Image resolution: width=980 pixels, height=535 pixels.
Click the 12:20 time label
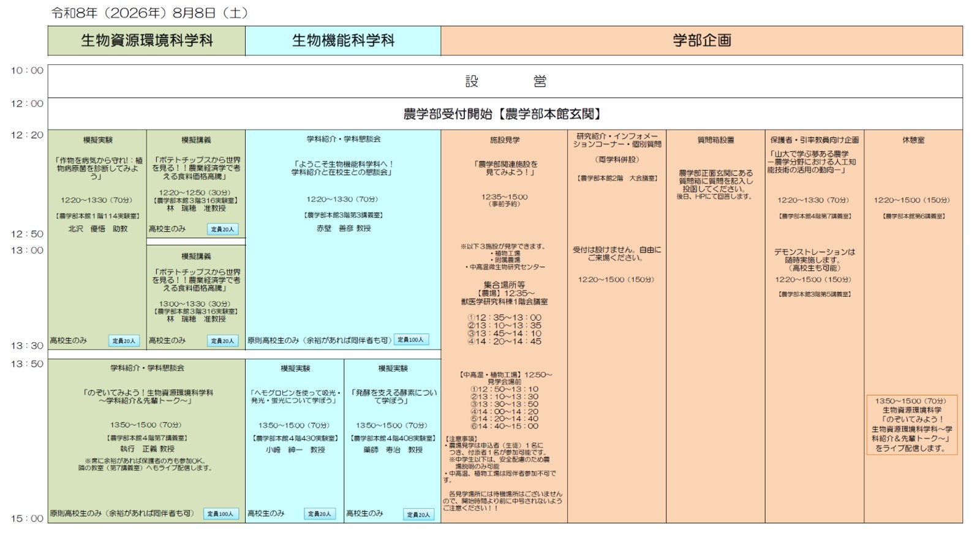(x=27, y=135)
